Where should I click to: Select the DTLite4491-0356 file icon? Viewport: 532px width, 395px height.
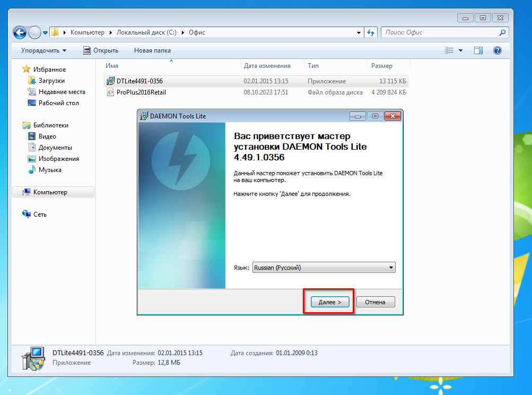(x=110, y=81)
